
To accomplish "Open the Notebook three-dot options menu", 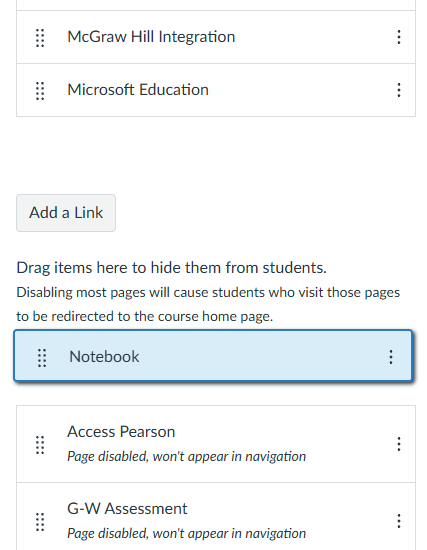I will click(x=391, y=357).
